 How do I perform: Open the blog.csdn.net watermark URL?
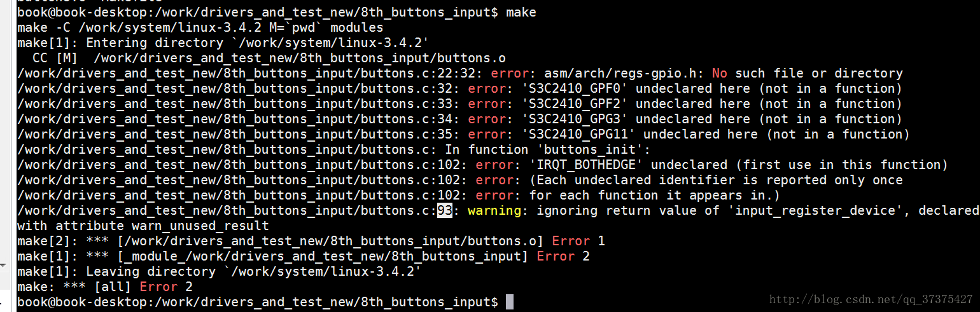click(x=871, y=299)
